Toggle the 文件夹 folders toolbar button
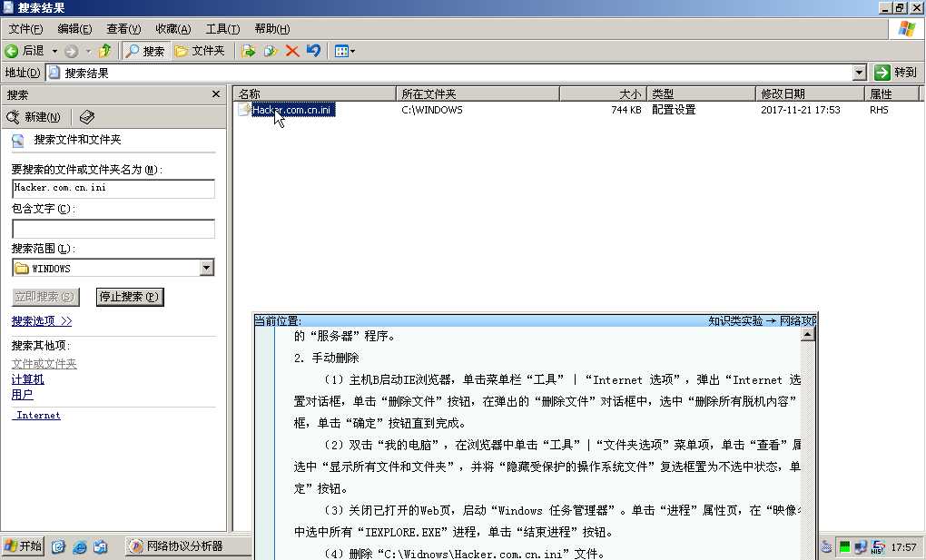The image size is (926, 560). point(201,52)
